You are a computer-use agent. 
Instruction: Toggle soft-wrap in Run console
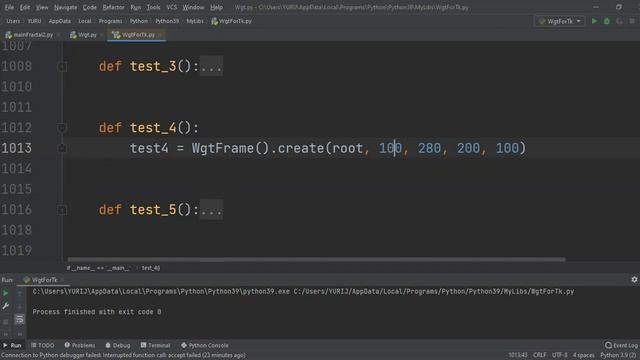click(x=20, y=319)
